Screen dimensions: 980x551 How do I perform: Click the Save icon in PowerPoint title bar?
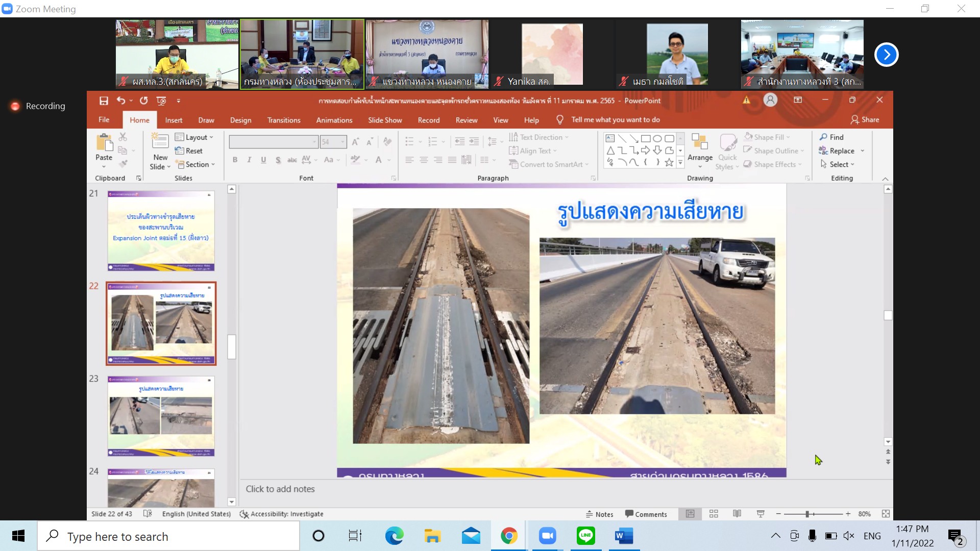104,101
